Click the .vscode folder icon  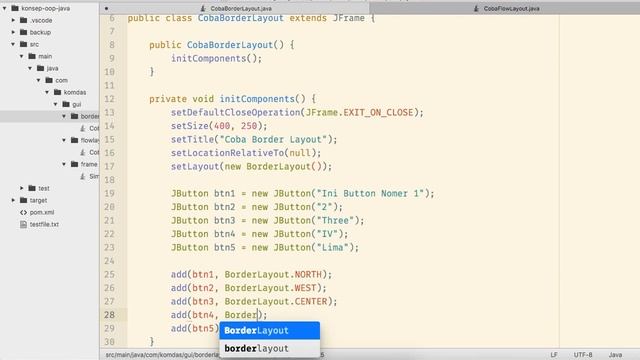[24, 20]
